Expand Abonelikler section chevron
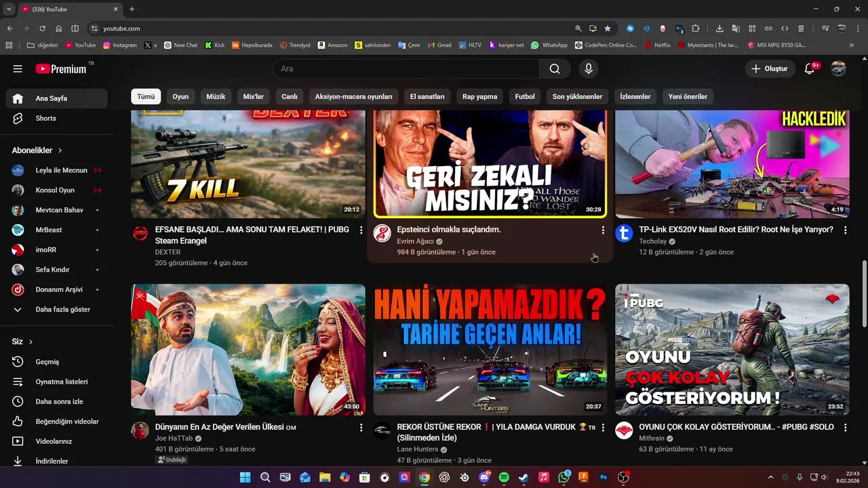 pos(60,150)
